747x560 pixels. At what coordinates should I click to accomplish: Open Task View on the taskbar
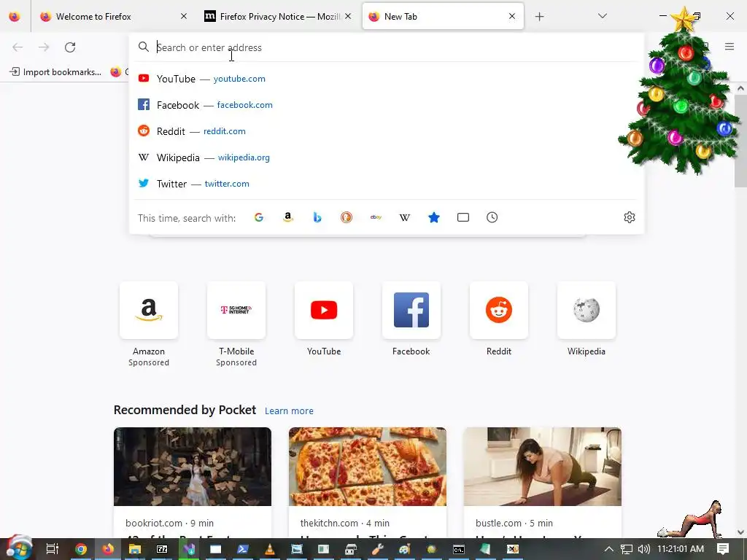(53, 549)
